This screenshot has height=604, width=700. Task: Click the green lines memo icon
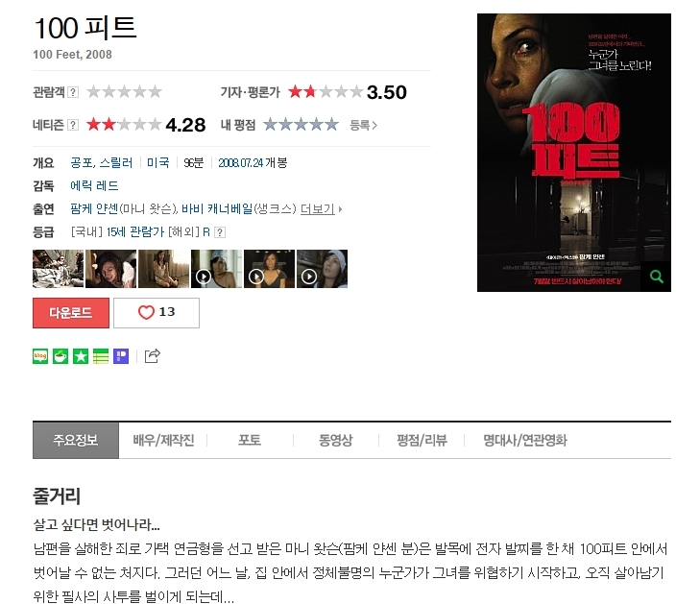click(x=101, y=356)
